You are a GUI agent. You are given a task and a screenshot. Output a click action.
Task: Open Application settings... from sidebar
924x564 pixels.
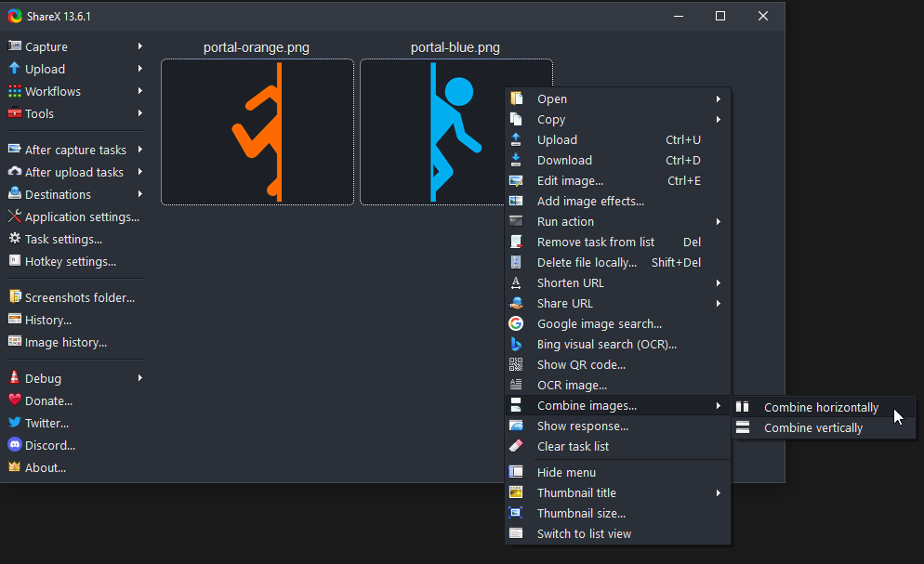[x=75, y=216]
